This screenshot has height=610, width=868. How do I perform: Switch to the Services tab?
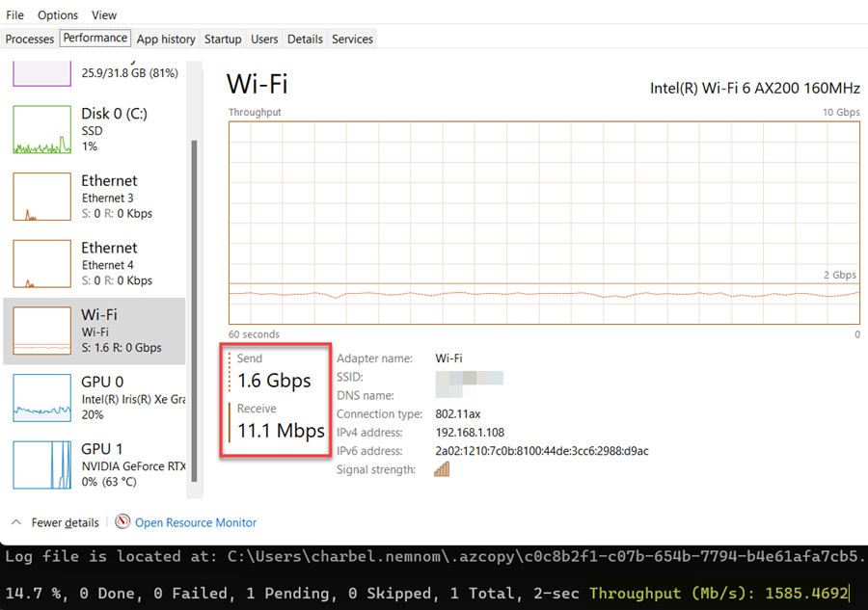point(352,39)
